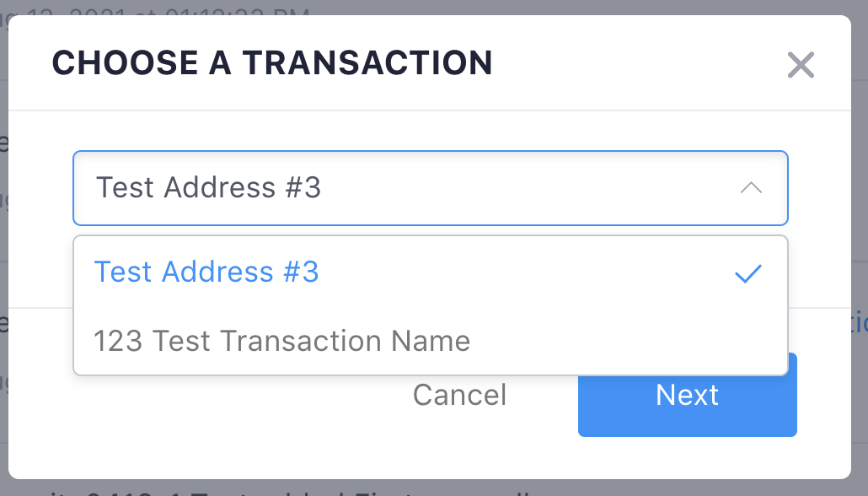Collapse the dropdown using the chevron arrow
This screenshot has height=496, width=868.
[x=751, y=188]
